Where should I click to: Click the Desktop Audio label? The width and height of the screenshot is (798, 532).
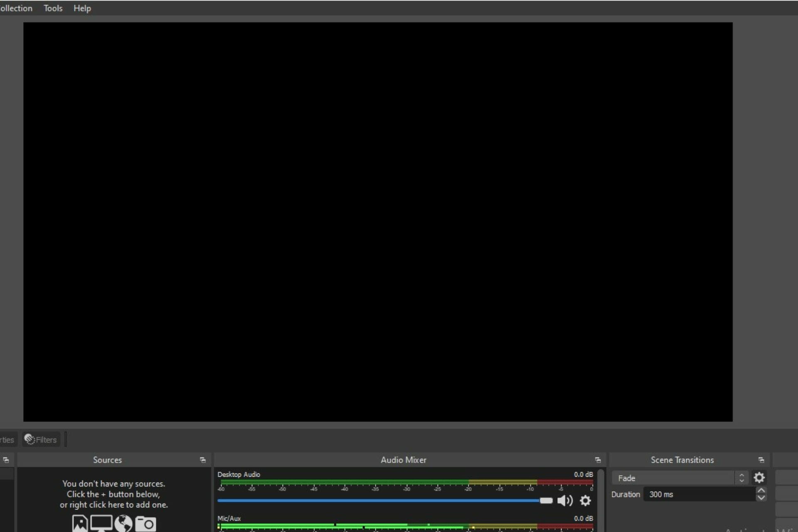239,474
